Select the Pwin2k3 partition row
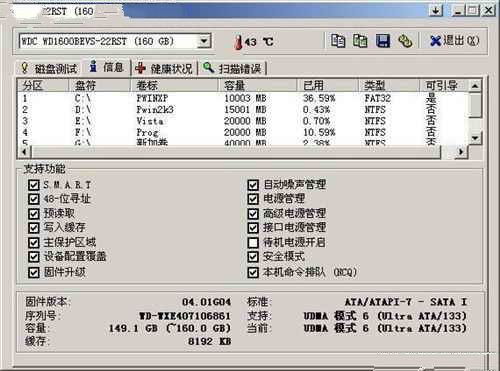This screenshot has width=500, height=371. 243,109
